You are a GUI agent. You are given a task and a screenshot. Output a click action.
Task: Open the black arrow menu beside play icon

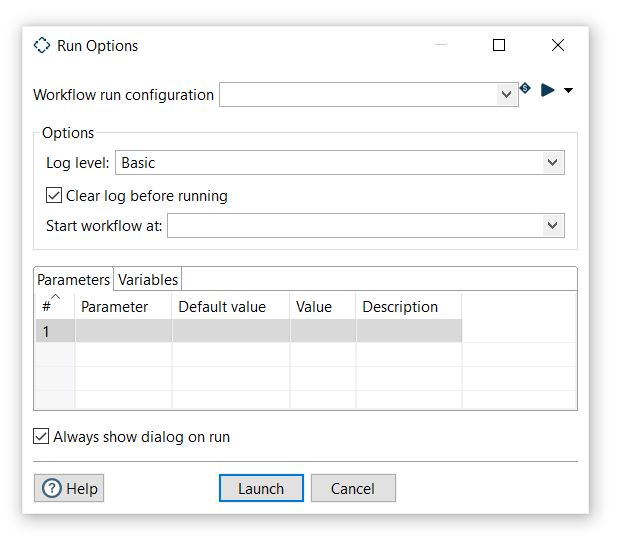pyautogui.click(x=569, y=90)
